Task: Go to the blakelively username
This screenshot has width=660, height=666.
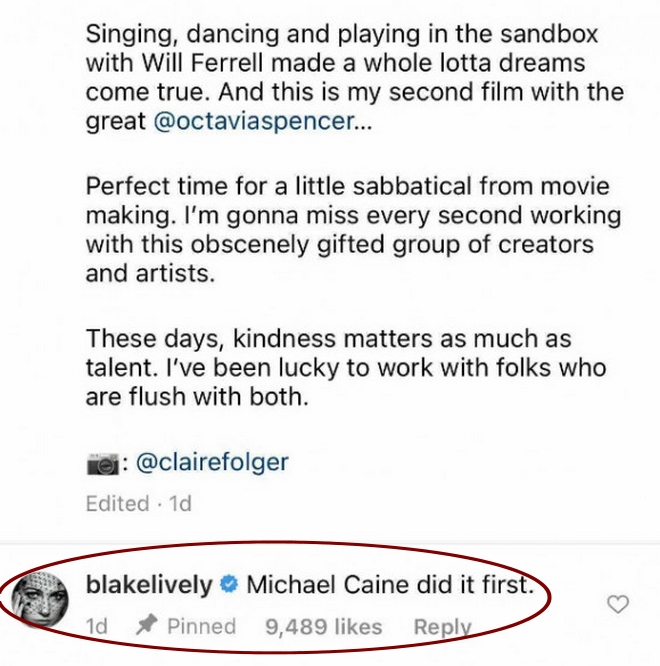Action: coord(151,584)
